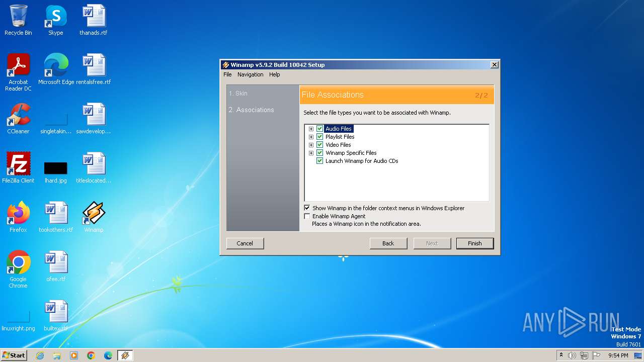The height and width of the screenshot is (362, 644).
Task: Open the Edge taskbar icon
Action: tap(108, 355)
